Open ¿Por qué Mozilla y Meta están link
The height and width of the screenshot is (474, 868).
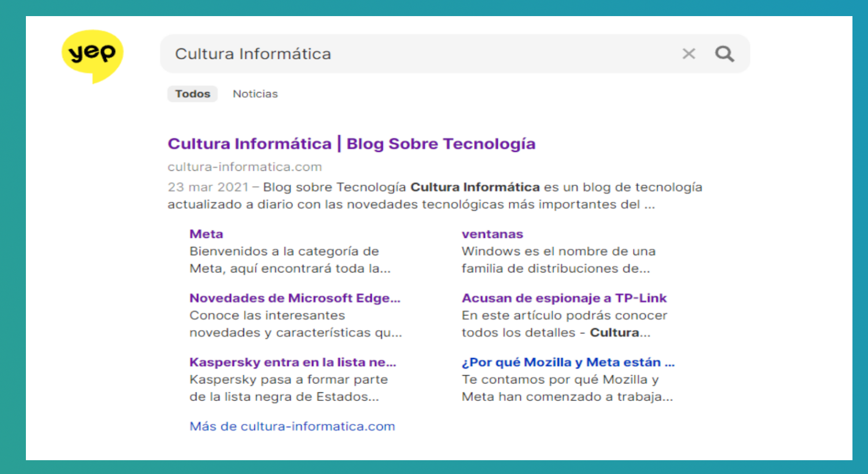click(x=568, y=362)
